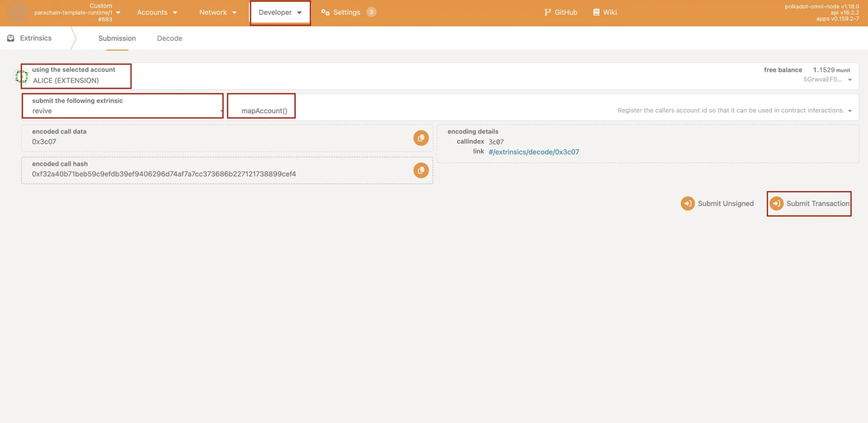Select the encoded call hash value

(x=164, y=174)
